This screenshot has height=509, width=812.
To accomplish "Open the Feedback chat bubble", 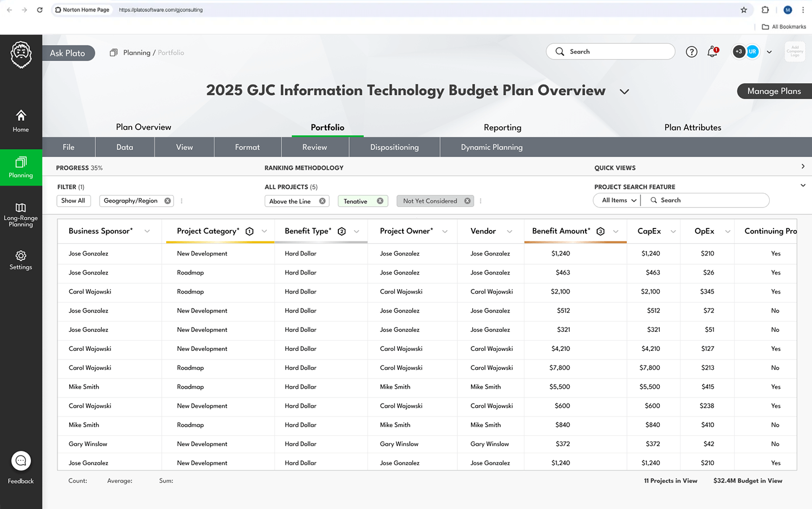I will point(21,461).
